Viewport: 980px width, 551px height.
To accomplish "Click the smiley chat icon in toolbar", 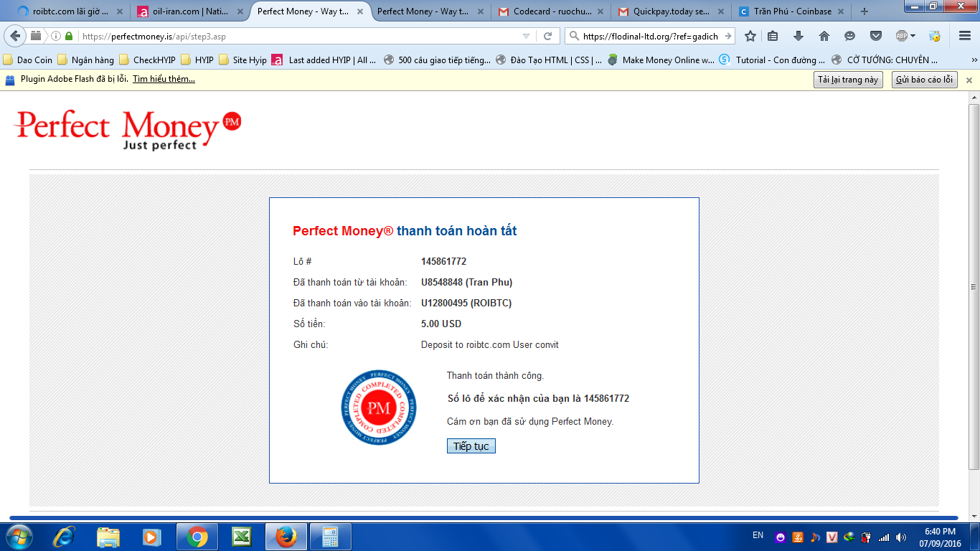I will click(x=850, y=36).
